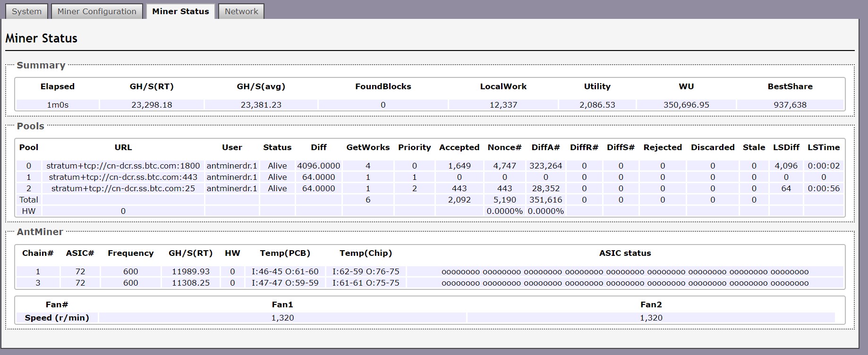868x355 pixels.
Task: Click chain GH/S(RT) value 11989.93
Action: 191,271
